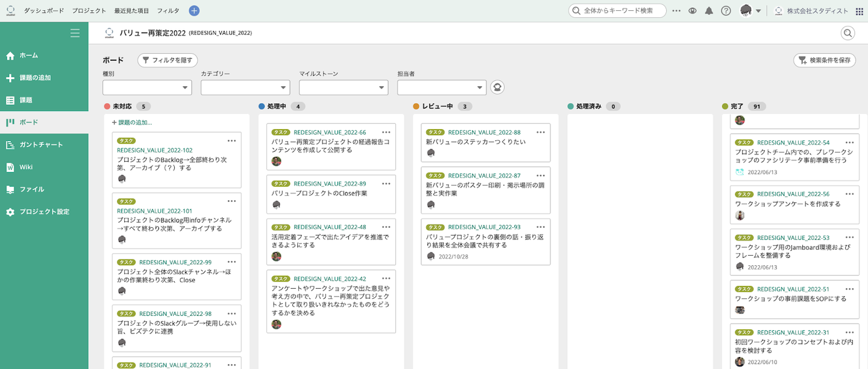
Task: Open ellipsis menu on card REDESIGN_VALUE_2022-56
Action: point(850,194)
